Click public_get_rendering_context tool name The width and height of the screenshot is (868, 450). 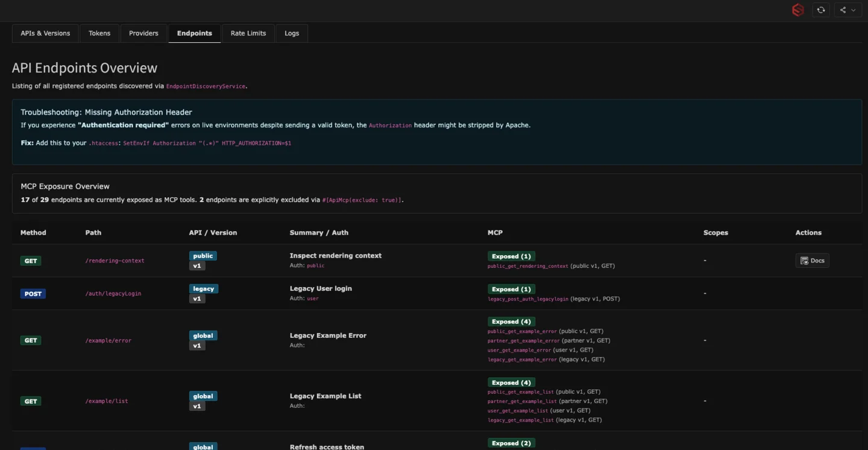[528, 266]
